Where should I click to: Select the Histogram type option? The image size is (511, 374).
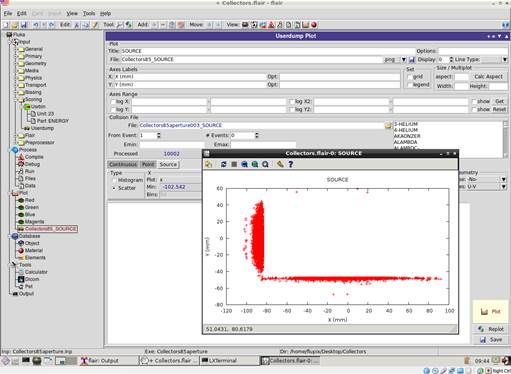pos(114,180)
